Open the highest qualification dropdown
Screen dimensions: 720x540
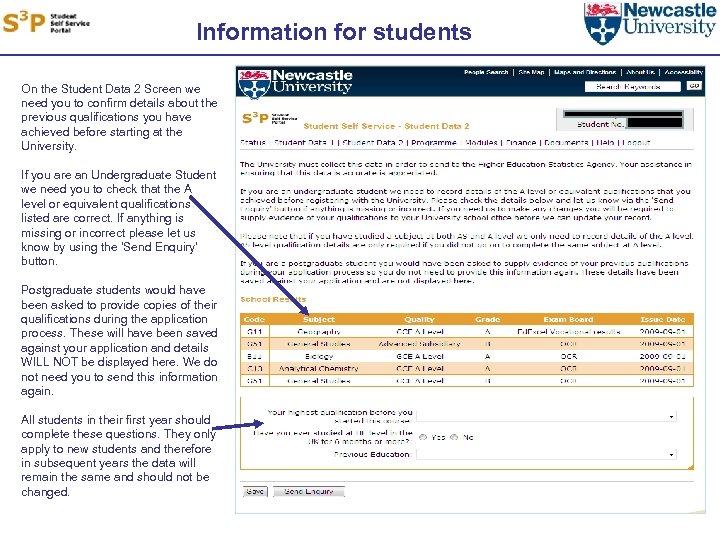coord(546,416)
